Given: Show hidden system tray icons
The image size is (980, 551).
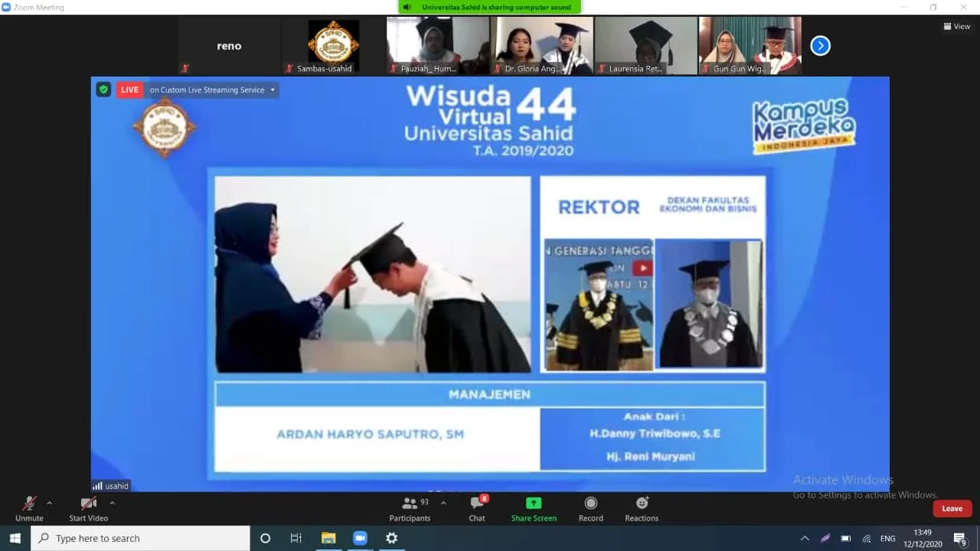Looking at the screenshot, I should pyautogui.click(x=805, y=538).
